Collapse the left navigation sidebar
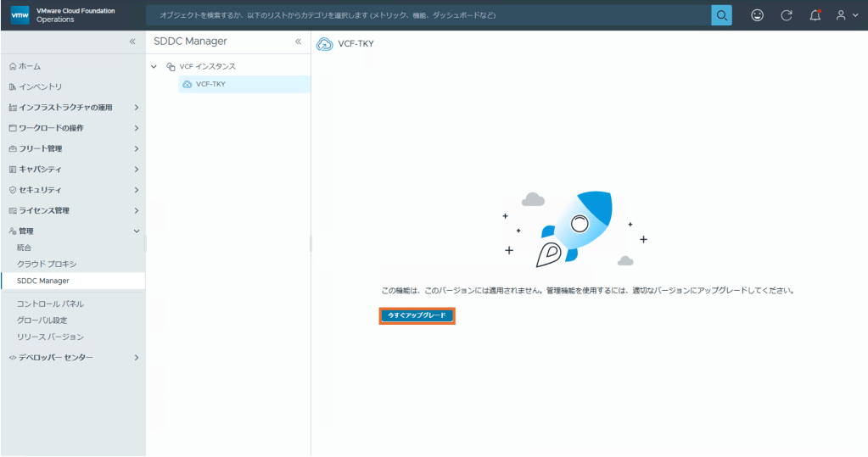The width and height of the screenshot is (868, 457). coord(132,42)
